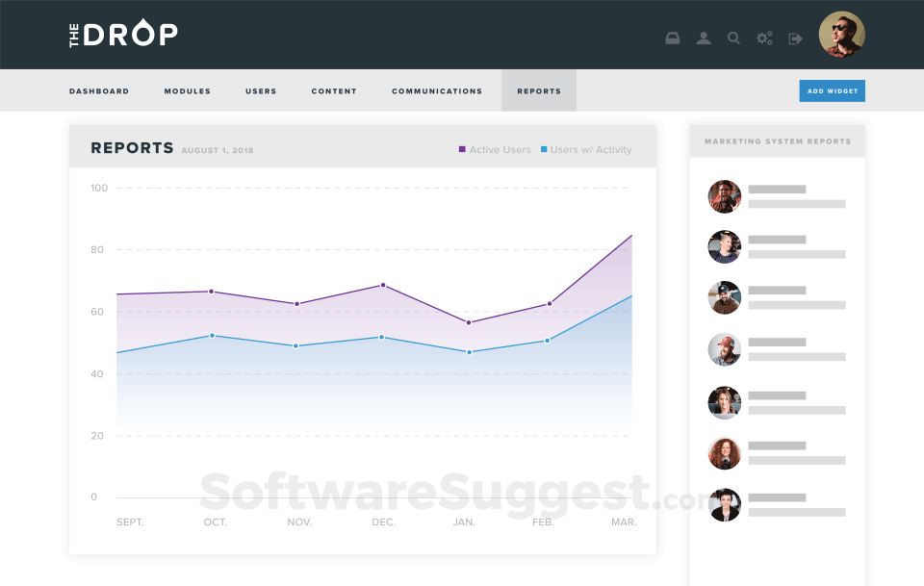The image size is (924, 586).
Task: Click the curly red-haired user avatar
Action: click(x=724, y=453)
